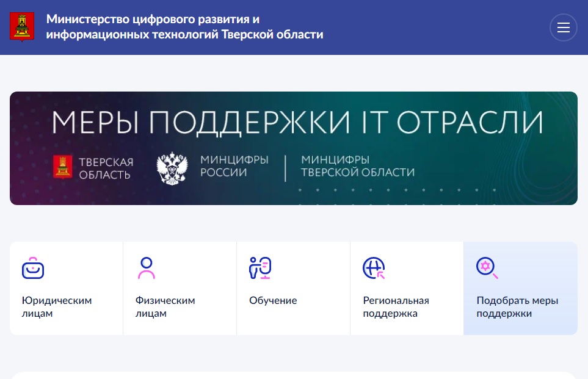588x379 pixels.
Task: Click the ministry name link in the header
Action: [184, 27]
